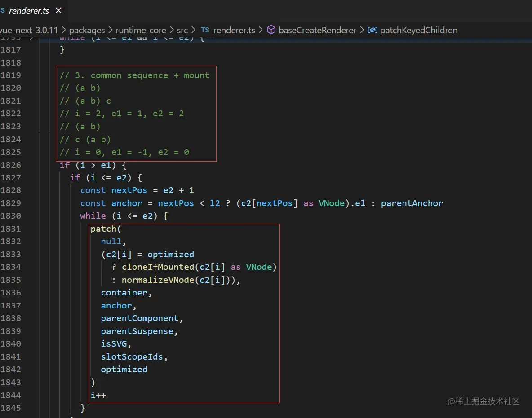Viewport: 532px width, 418px height.
Task: Click line number 1819 in gutter
Action: pyautogui.click(x=10, y=75)
